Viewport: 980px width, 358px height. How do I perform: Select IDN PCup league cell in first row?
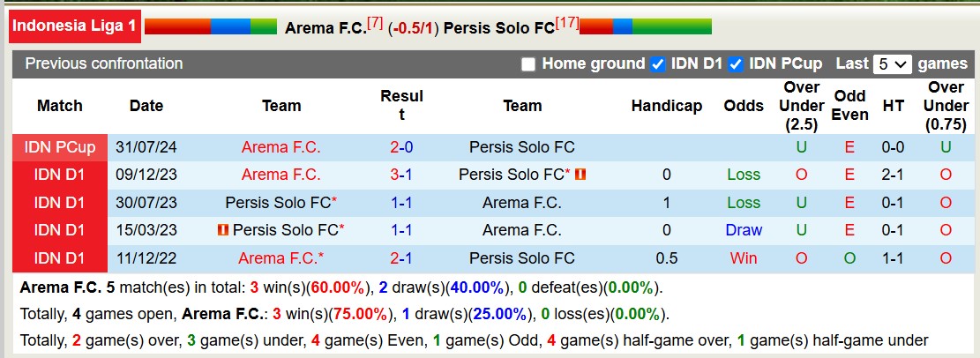(60, 147)
